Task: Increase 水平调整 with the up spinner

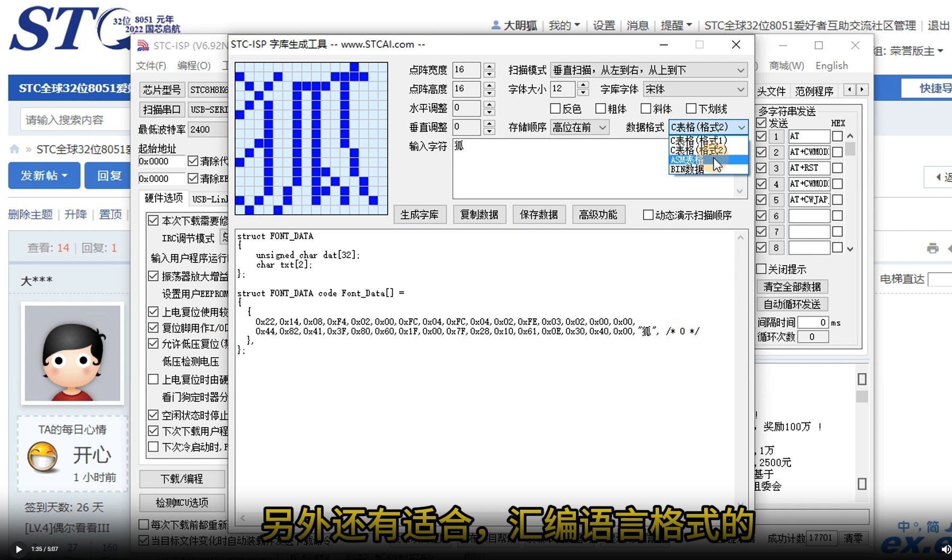Action: pyautogui.click(x=490, y=105)
